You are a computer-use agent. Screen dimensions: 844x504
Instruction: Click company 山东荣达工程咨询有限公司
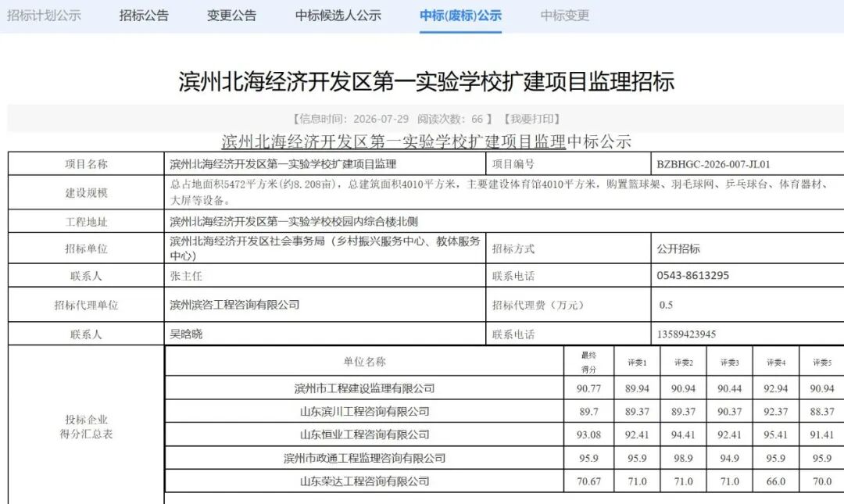pyautogui.click(x=364, y=481)
